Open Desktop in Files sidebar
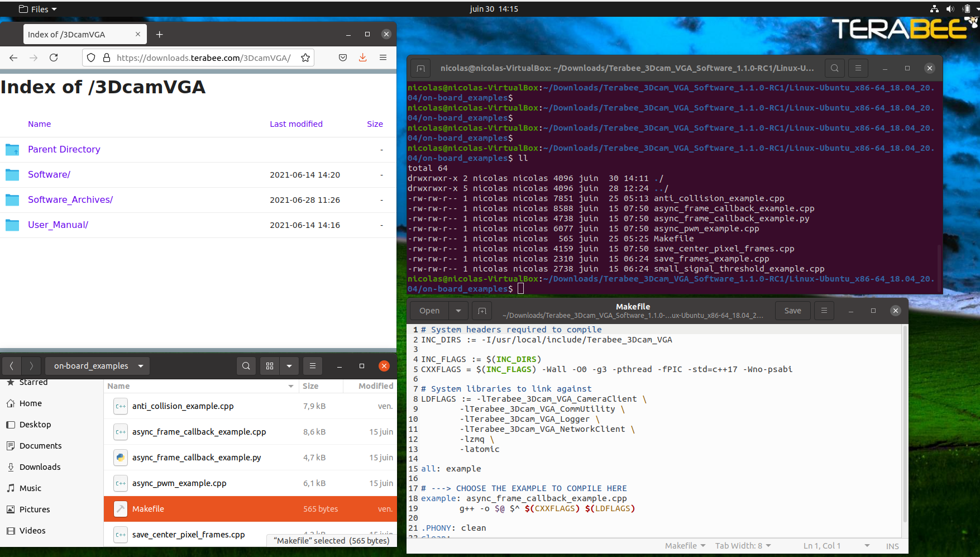 [51, 425]
